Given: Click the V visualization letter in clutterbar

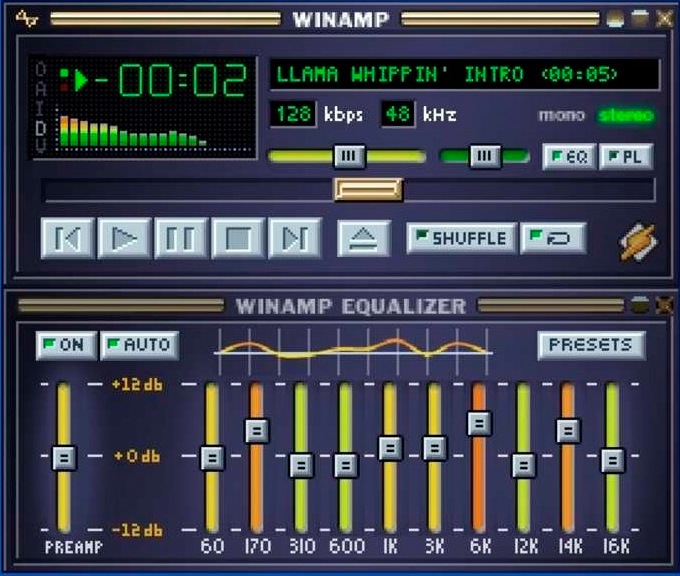Looking at the screenshot, I should [41, 146].
